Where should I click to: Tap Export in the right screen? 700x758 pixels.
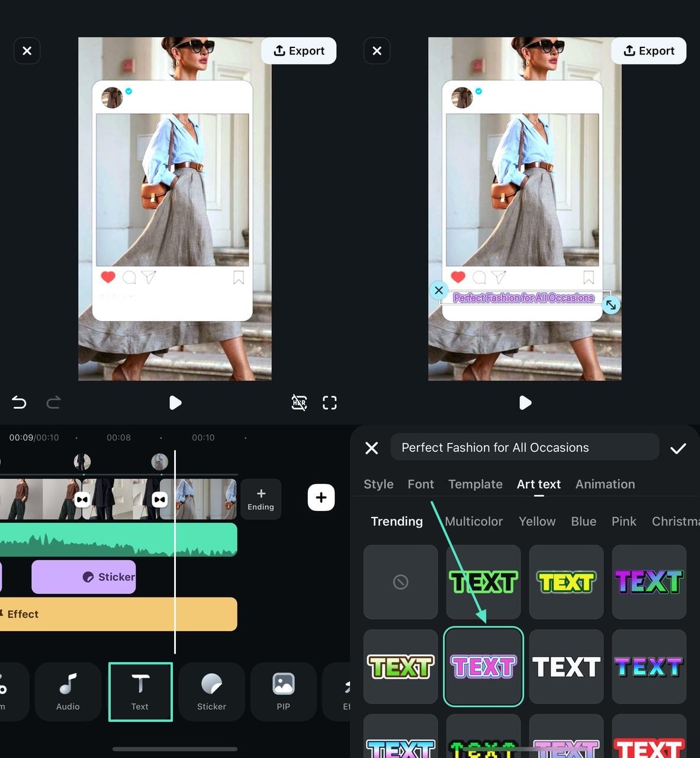point(649,51)
